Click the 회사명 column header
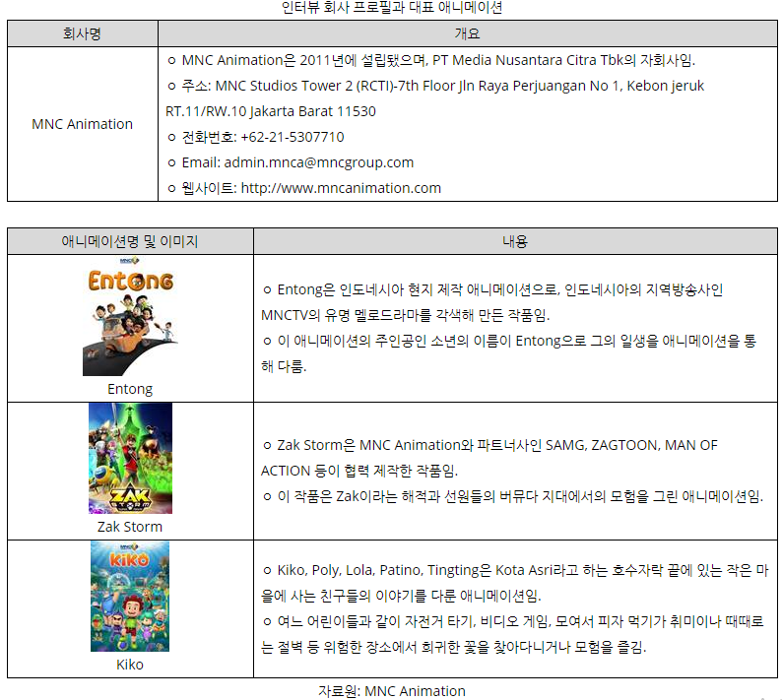 click(83, 33)
